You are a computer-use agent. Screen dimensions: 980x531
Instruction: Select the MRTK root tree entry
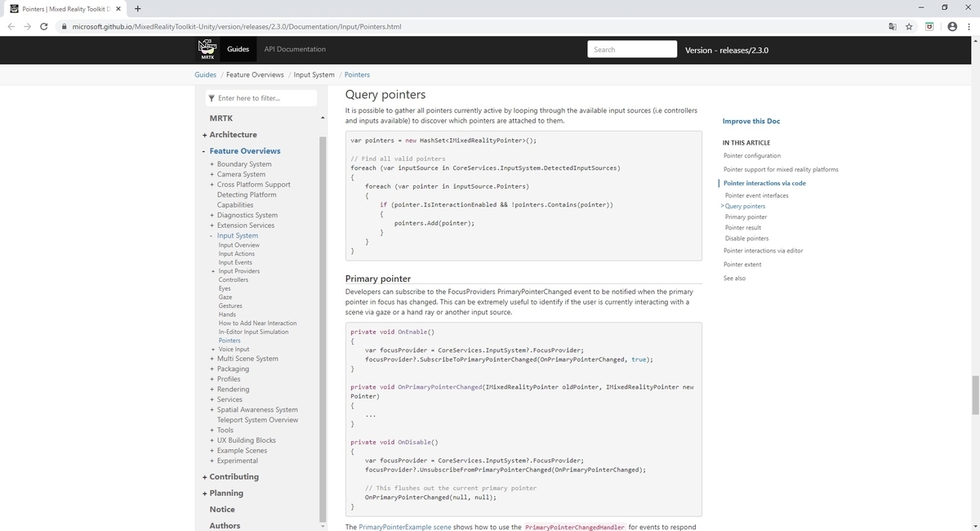pyautogui.click(x=221, y=118)
